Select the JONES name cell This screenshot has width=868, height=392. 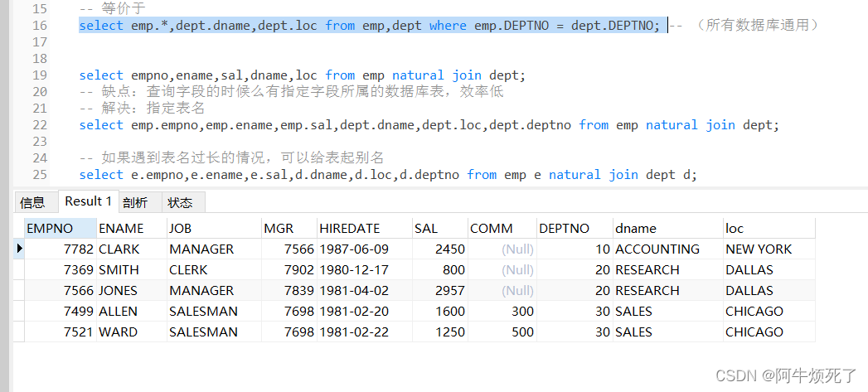coord(132,291)
